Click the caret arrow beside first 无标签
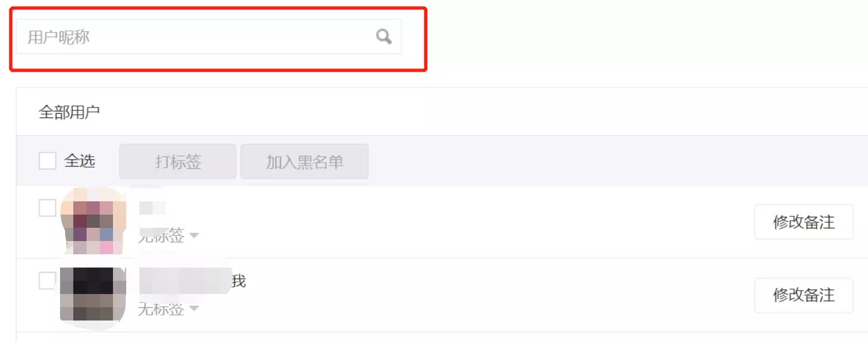The image size is (868, 342). tap(194, 236)
